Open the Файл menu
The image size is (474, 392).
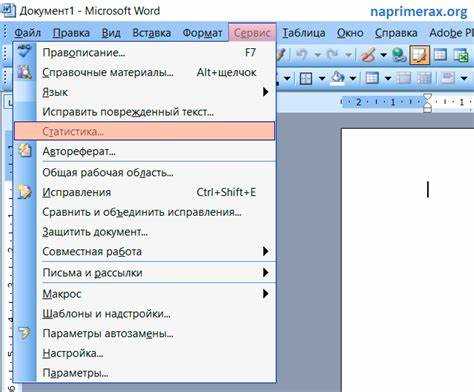[28, 33]
